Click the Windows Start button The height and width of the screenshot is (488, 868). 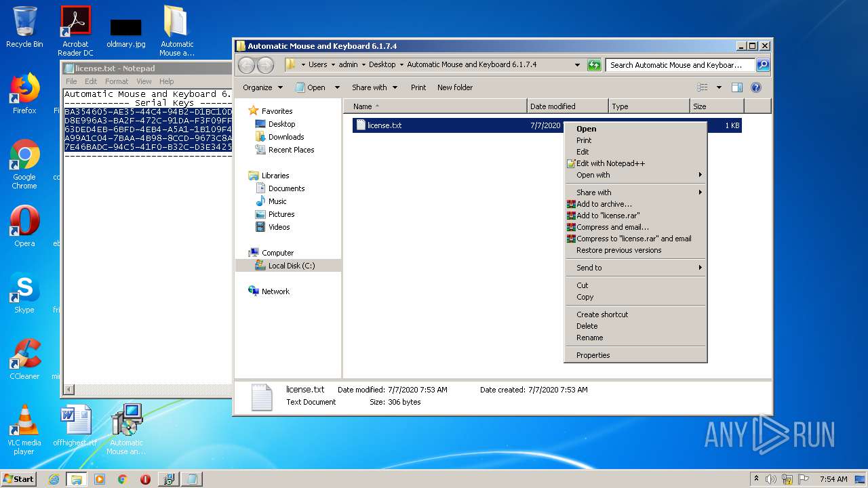pyautogui.click(x=19, y=479)
